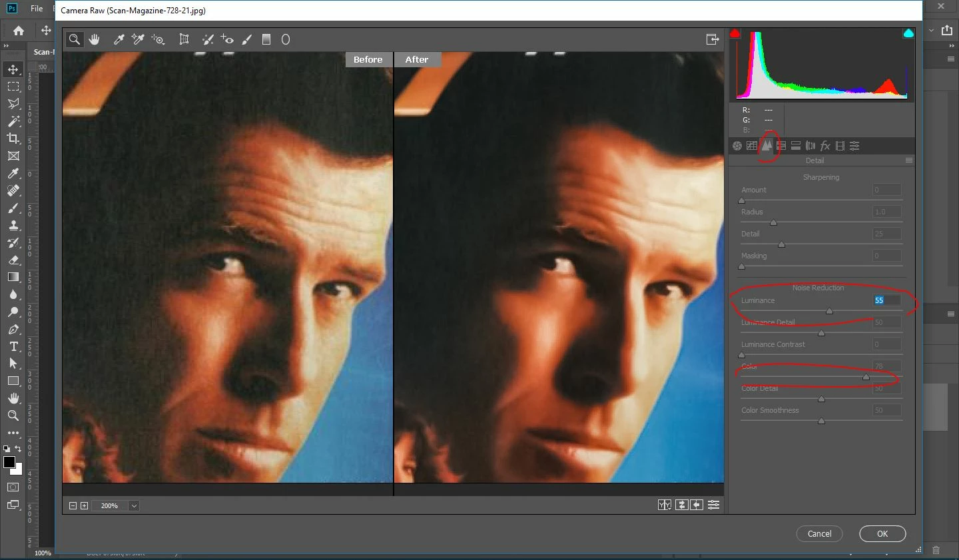Cycle Before/After view modes

pyautogui.click(x=664, y=505)
